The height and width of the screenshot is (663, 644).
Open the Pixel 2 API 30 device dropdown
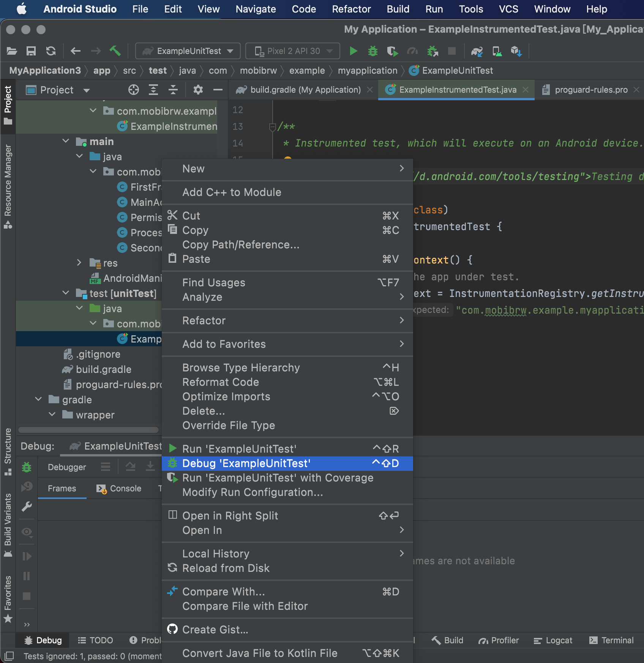coord(292,51)
